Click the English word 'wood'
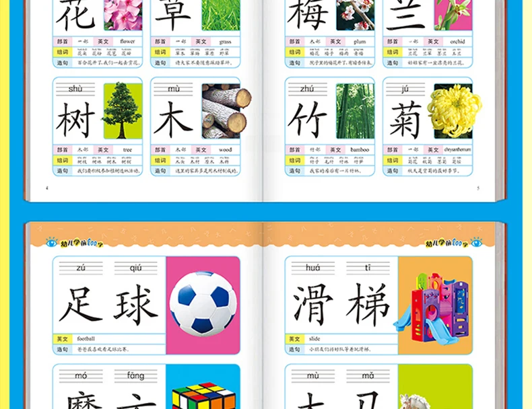 tap(226, 150)
